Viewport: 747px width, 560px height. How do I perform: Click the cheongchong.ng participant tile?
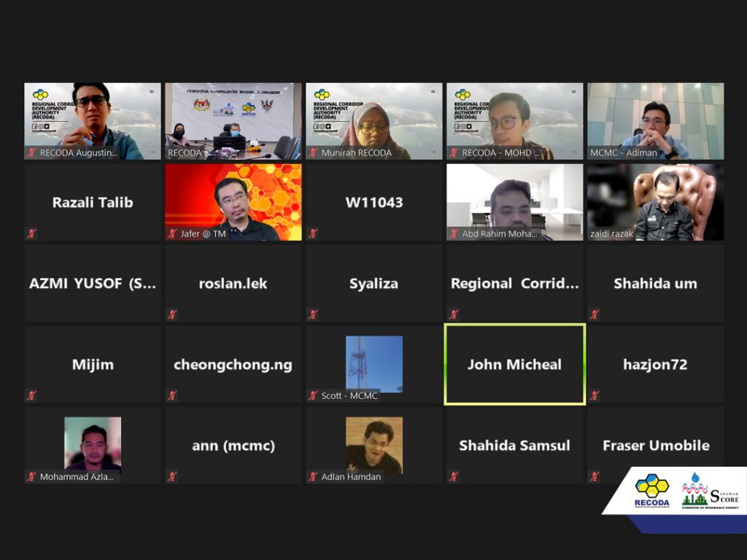coord(233,365)
